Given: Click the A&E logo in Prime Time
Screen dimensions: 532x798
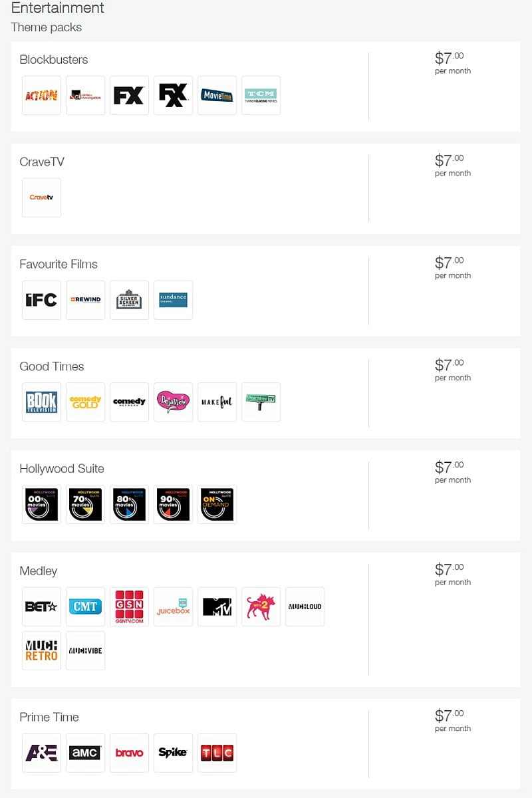Looking at the screenshot, I should (41, 753).
